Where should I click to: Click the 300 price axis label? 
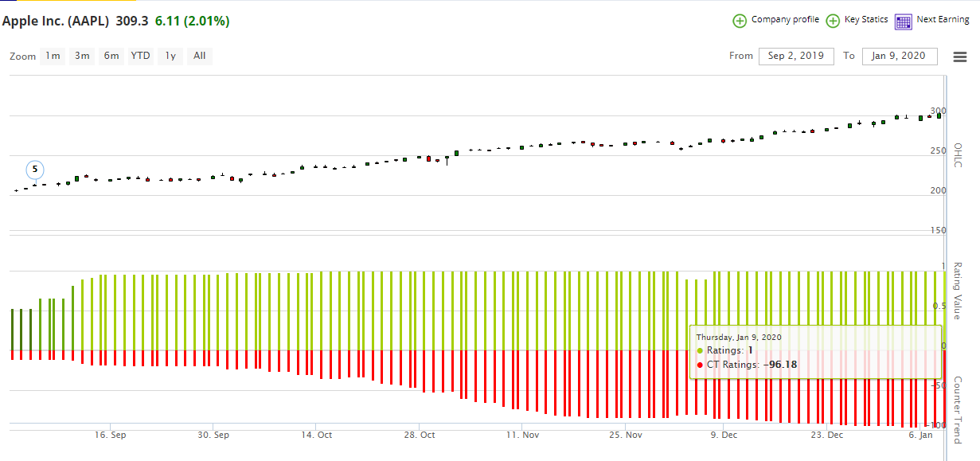pyautogui.click(x=938, y=111)
